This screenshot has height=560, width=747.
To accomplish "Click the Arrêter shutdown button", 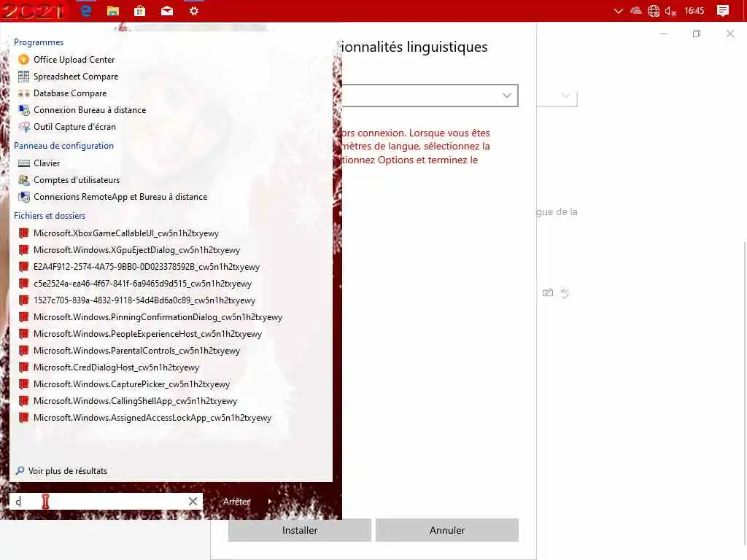I will [236, 502].
